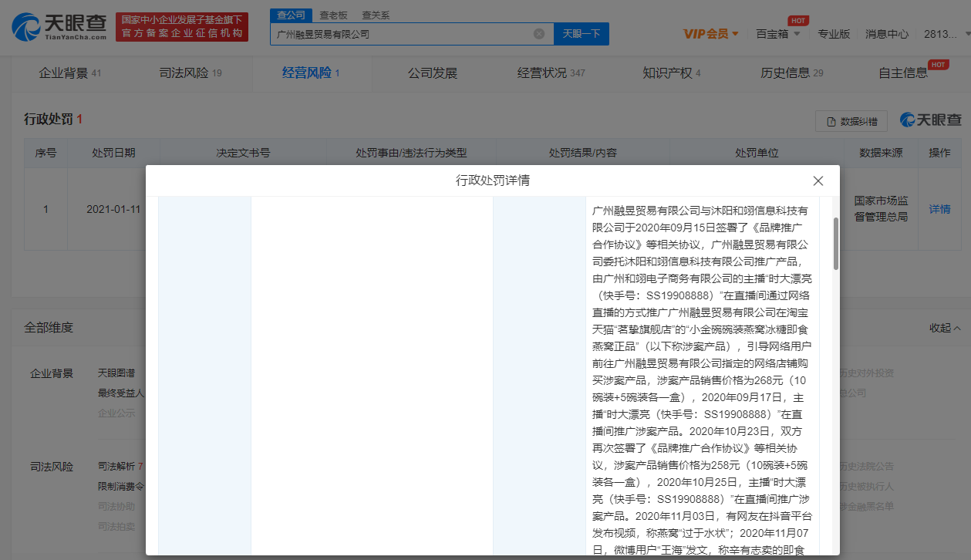Click the 2021-01-11 date cell
Image resolution: width=971 pixels, height=560 pixels.
tap(113, 209)
